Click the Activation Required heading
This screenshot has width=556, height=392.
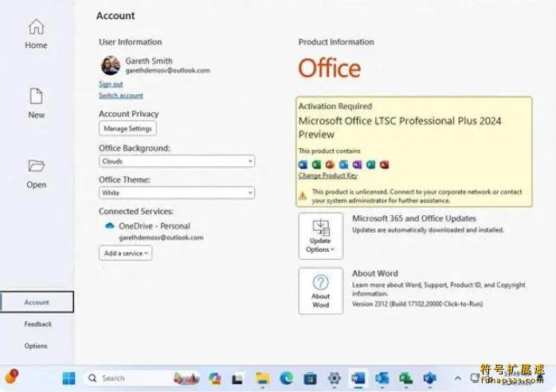point(335,106)
